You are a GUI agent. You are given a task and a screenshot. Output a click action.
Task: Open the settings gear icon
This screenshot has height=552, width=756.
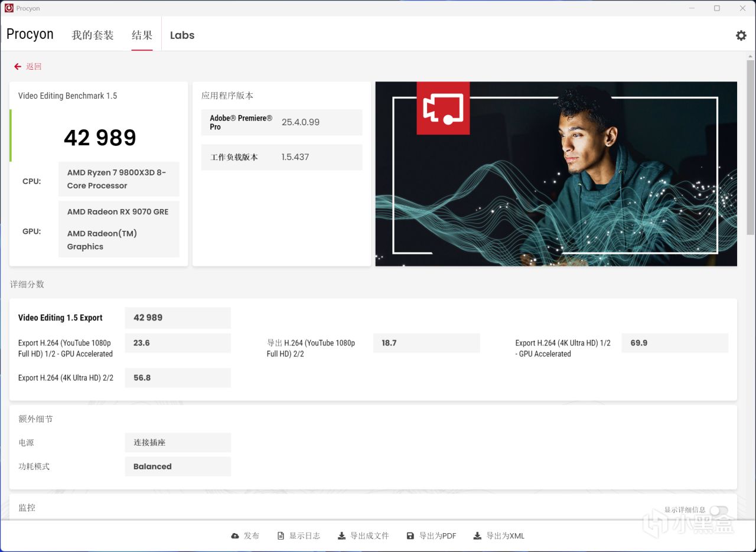(741, 35)
